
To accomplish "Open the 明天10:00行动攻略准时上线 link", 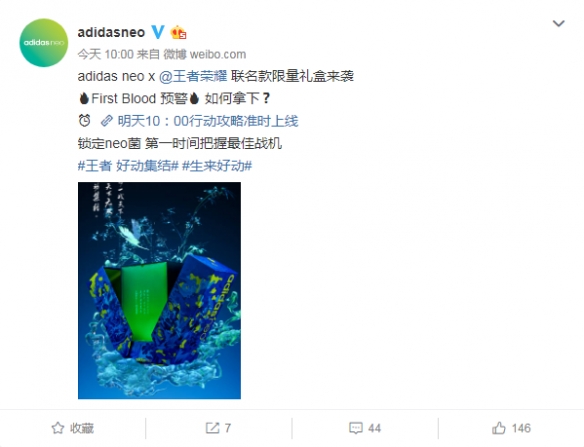I will tap(208, 121).
